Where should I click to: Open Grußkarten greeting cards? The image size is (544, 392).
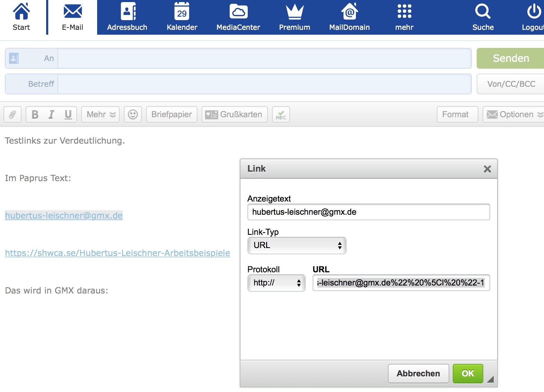[235, 114]
